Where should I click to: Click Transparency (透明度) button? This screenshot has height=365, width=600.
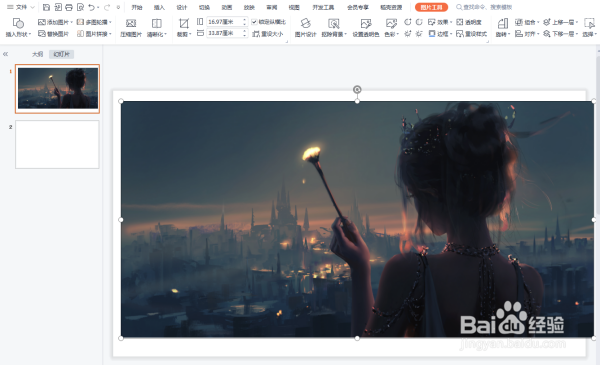(469, 22)
